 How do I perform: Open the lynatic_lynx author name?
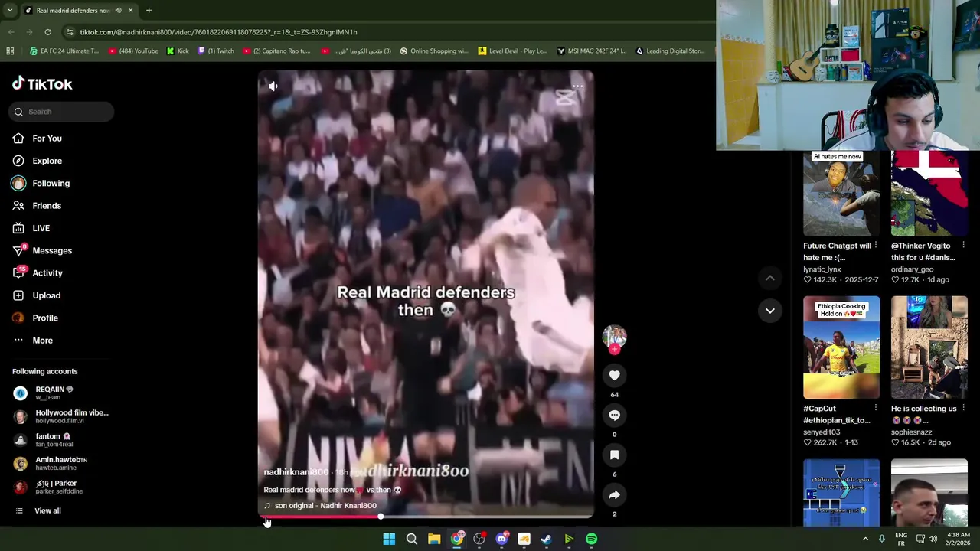coord(822,269)
